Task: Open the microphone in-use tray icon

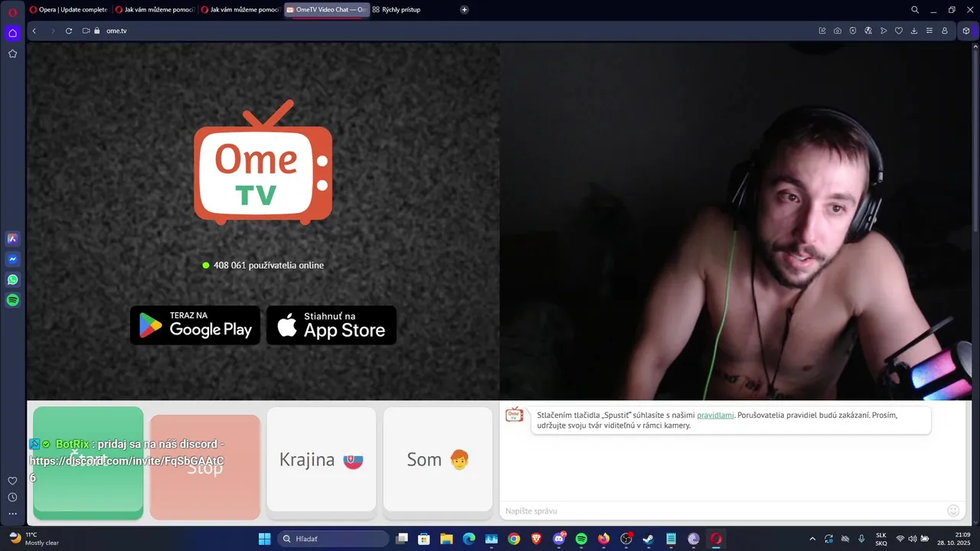Action: pos(862,539)
